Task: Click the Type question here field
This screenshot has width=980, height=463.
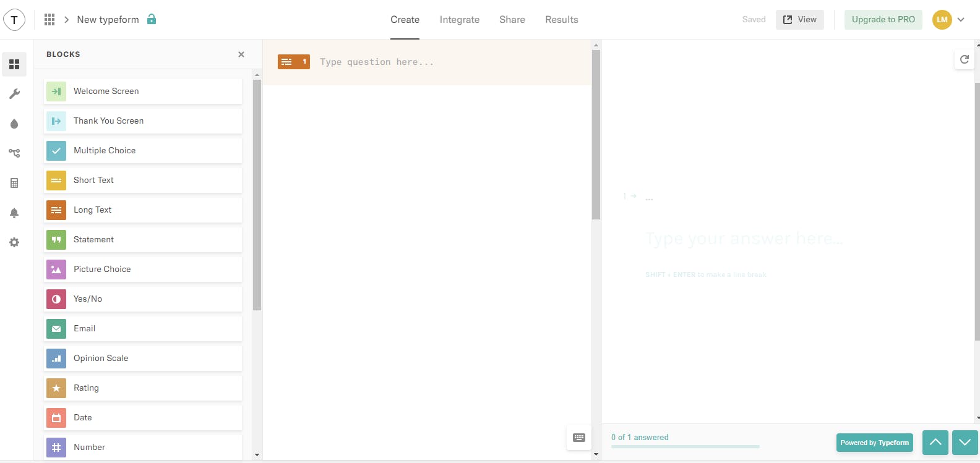Action: [x=377, y=62]
